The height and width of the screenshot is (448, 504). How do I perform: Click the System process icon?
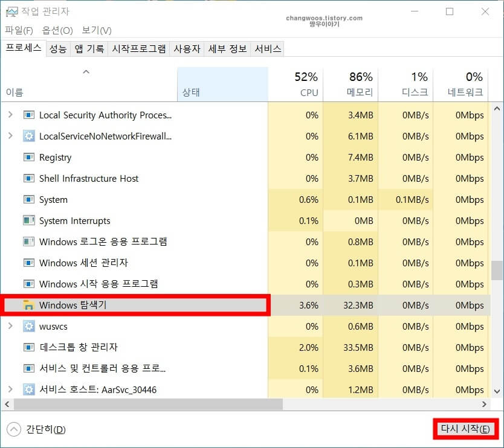pyautogui.click(x=28, y=199)
